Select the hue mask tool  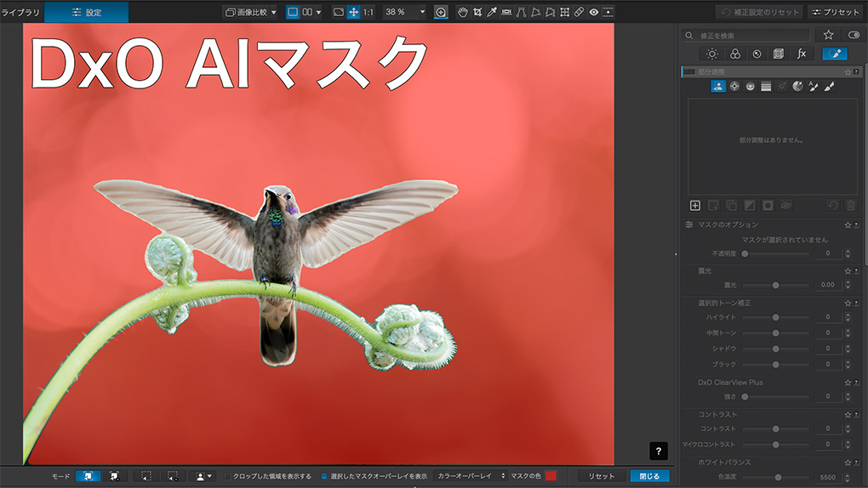[797, 87]
